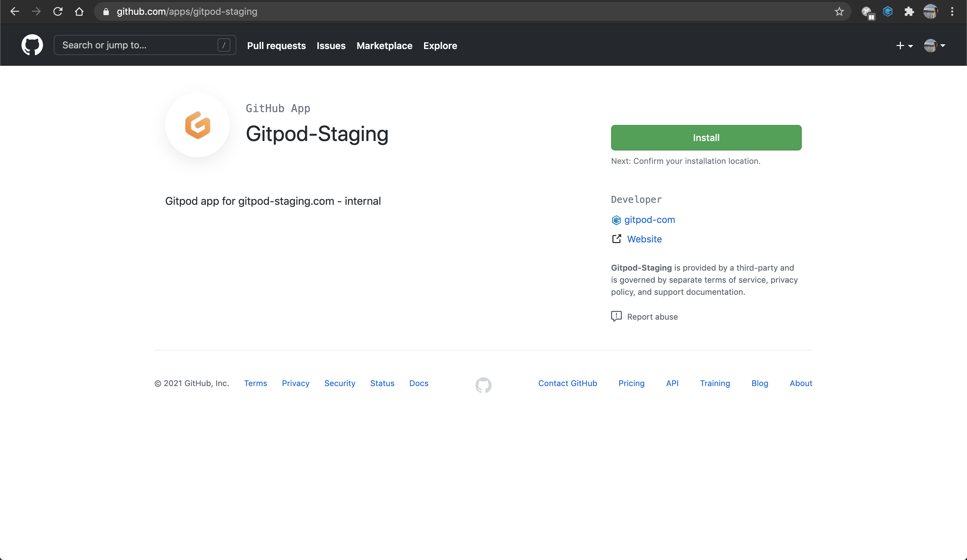Click the Gitpod-Staging orange app logo
This screenshot has height=560, width=967.
point(197,125)
